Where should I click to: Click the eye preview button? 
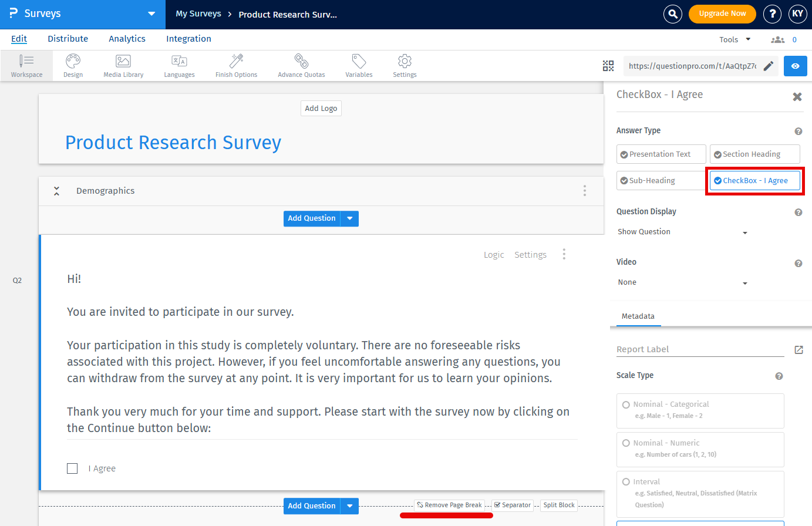click(x=795, y=66)
